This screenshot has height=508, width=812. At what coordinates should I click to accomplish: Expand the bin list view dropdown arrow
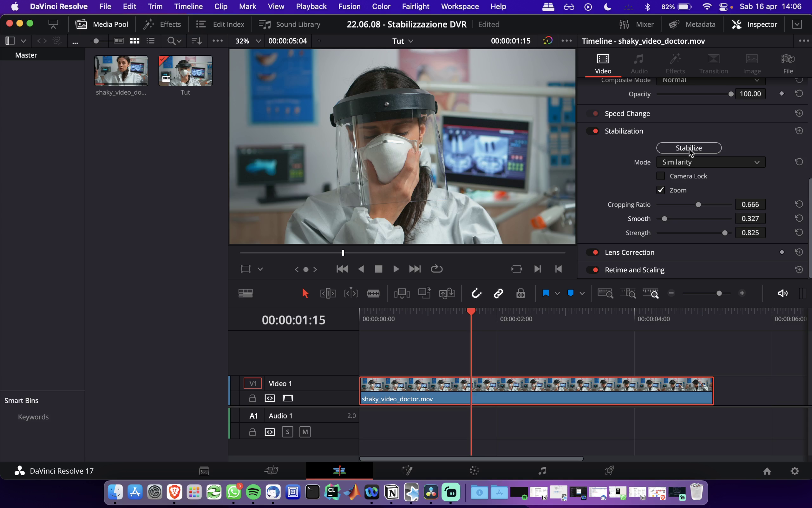pyautogui.click(x=23, y=41)
